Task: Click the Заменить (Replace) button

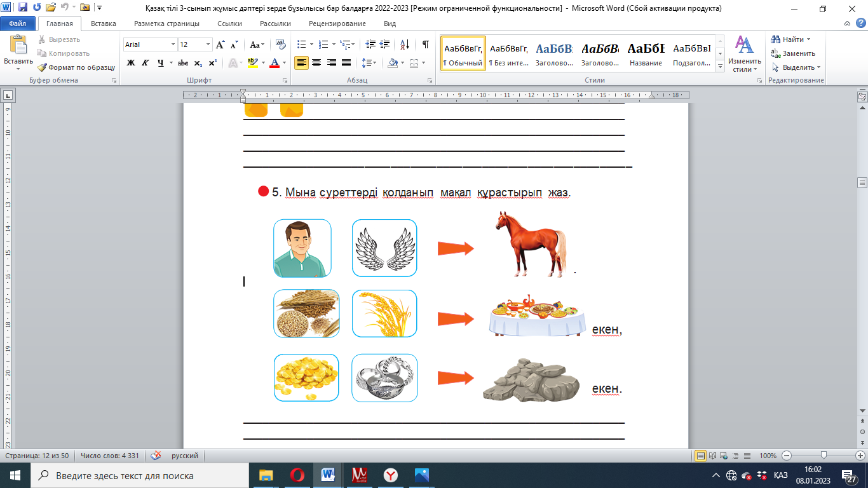Action: pyautogui.click(x=792, y=53)
